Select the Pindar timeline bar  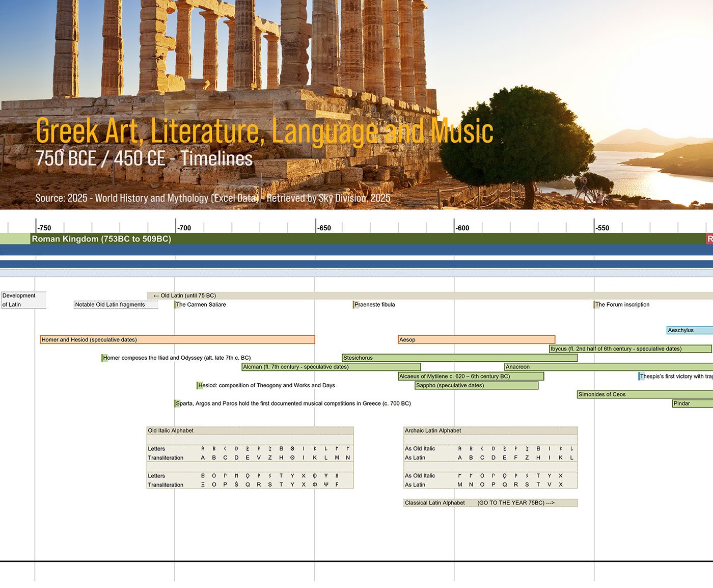click(692, 404)
